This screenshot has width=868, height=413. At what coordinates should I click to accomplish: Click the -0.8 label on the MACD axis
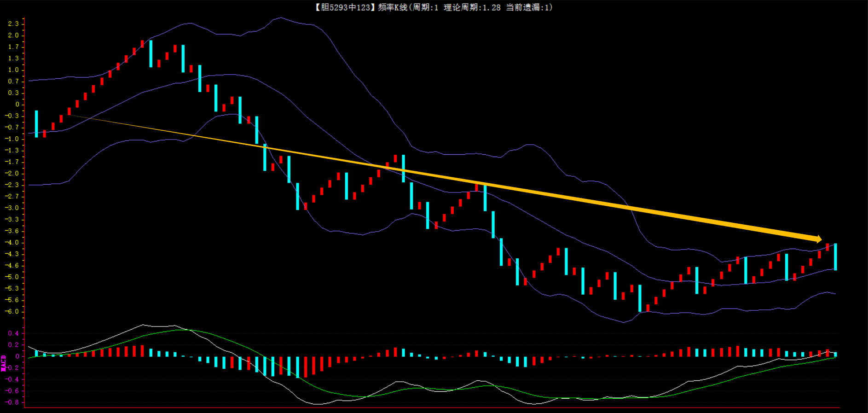(x=12, y=402)
